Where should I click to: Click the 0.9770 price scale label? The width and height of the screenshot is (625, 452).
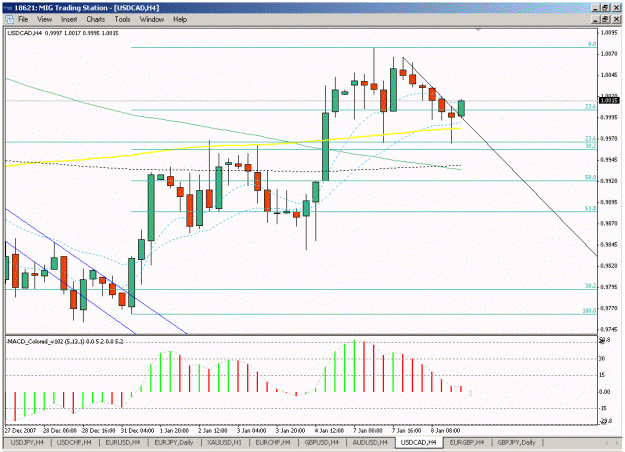tap(609, 308)
